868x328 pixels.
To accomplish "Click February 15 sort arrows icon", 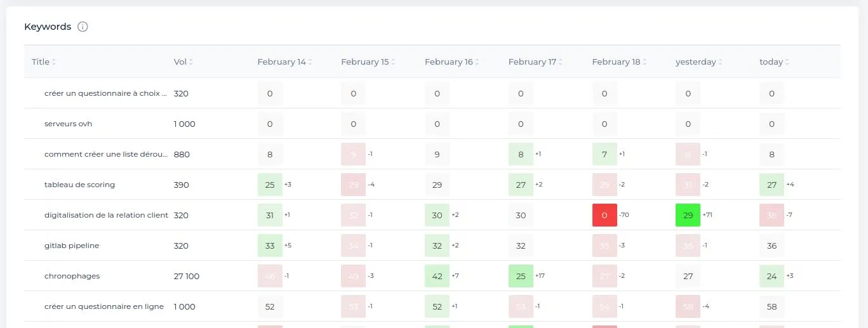I will (x=393, y=62).
